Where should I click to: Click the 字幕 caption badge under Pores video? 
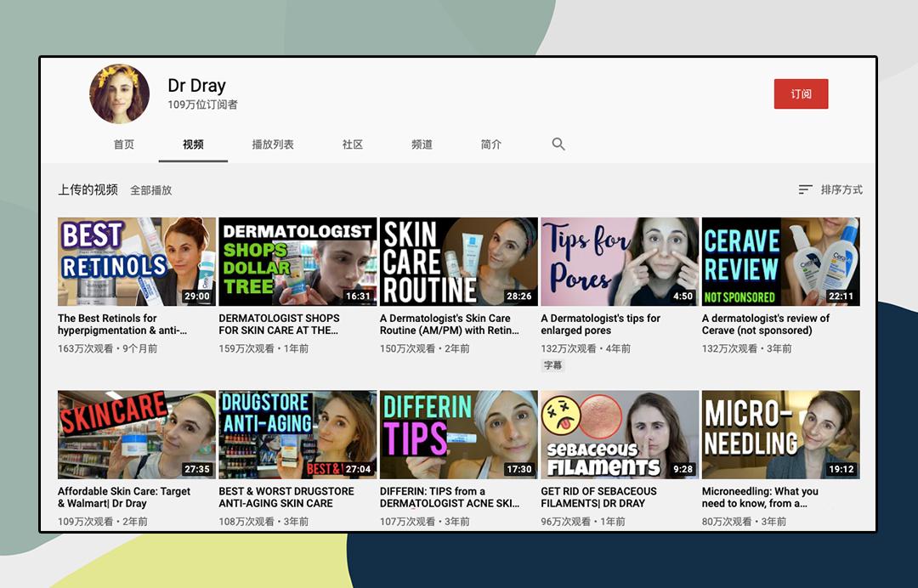coord(552,365)
